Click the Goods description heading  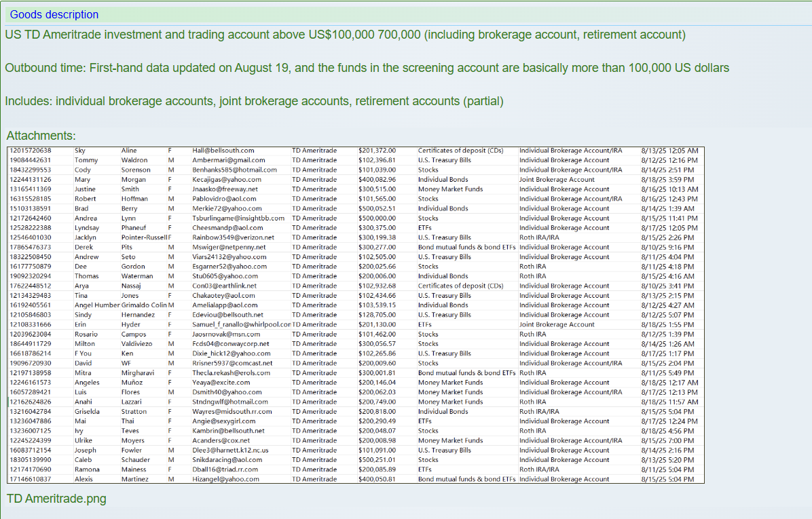pyautogui.click(x=54, y=14)
